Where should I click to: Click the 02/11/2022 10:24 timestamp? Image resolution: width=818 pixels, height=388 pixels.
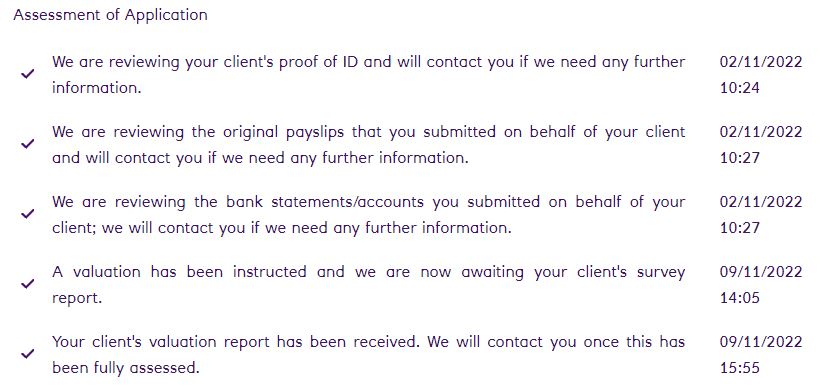(761, 75)
